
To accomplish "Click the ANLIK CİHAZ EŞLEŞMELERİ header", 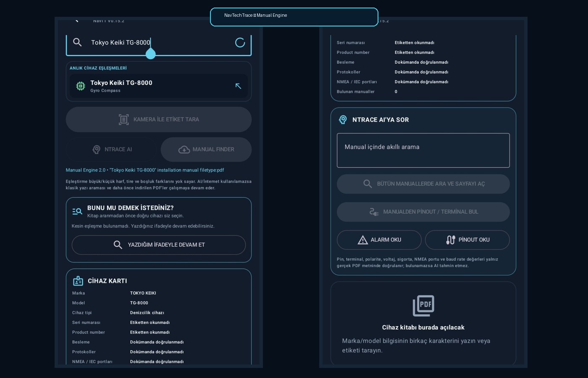I will [x=98, y=68].
